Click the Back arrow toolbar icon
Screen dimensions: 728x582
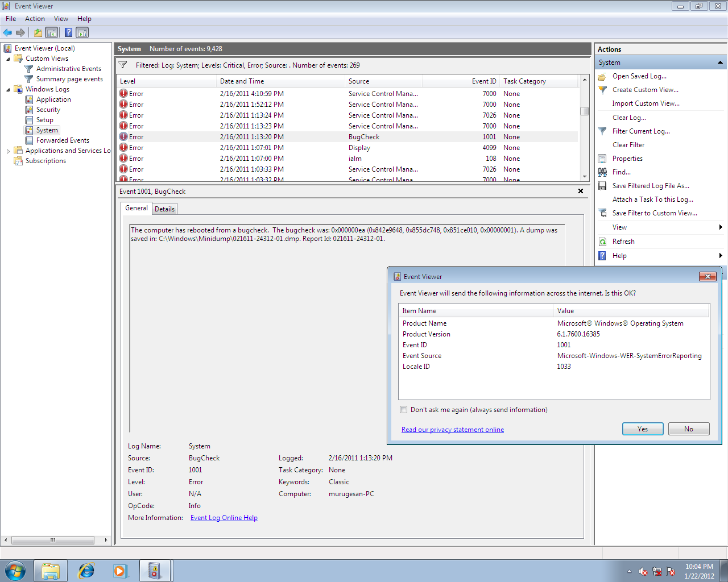coord(7,32)
